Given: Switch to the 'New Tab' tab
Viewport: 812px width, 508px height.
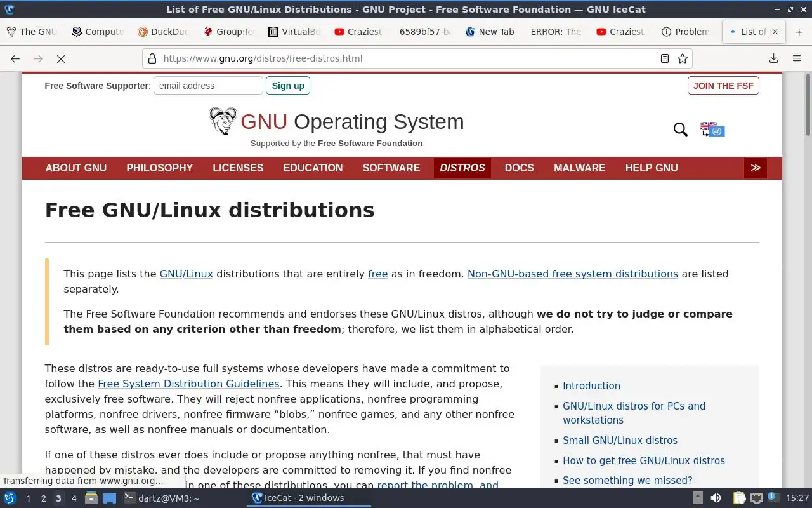Looking at the screenshot, I should pyautogui.click(x=490, y=32).
